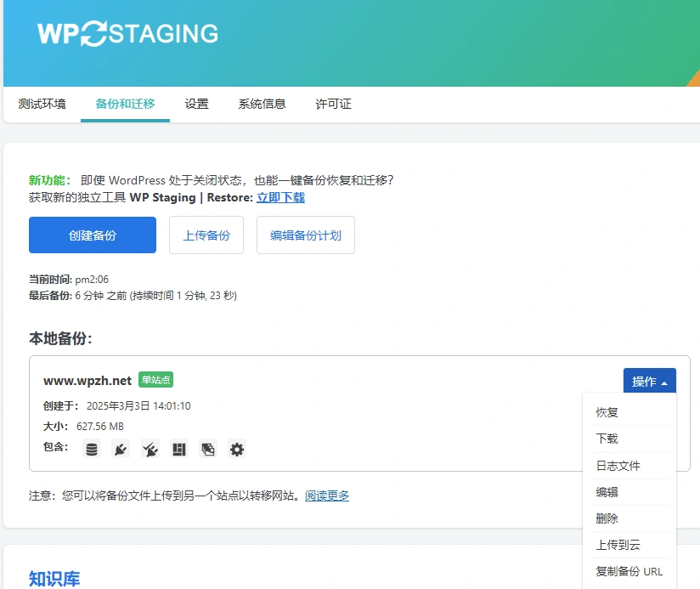700x589 pixels.
Task: Click the themes layout icon in the backup
Action: point(179,450)
